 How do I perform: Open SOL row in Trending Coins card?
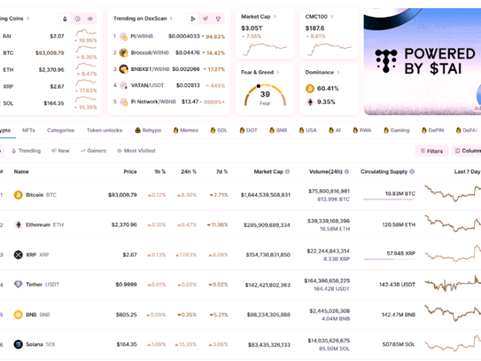(x=49, y=103)
